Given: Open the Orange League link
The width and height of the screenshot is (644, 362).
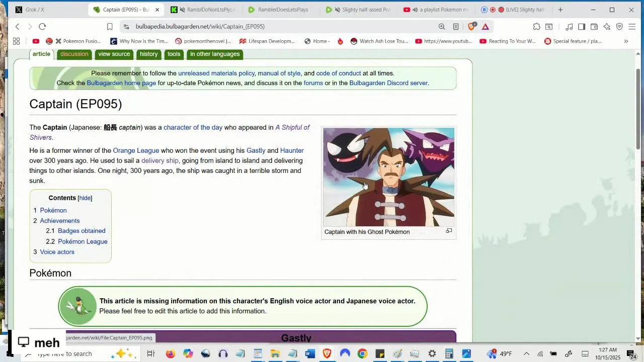Looking at the screenshot, I should click(136, 151).
